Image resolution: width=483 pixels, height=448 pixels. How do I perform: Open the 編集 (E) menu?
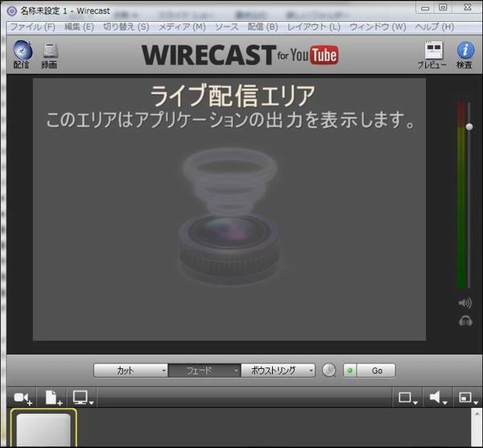click(79, 27)
